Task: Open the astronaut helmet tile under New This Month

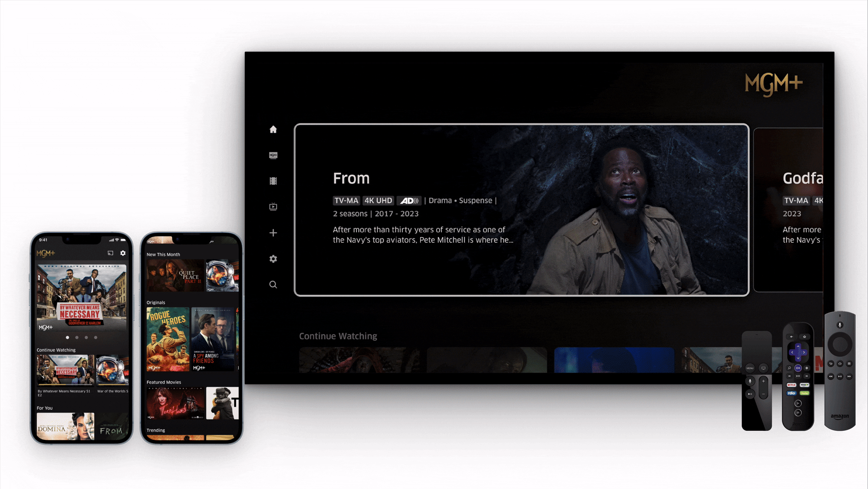Action: [222, 276]
